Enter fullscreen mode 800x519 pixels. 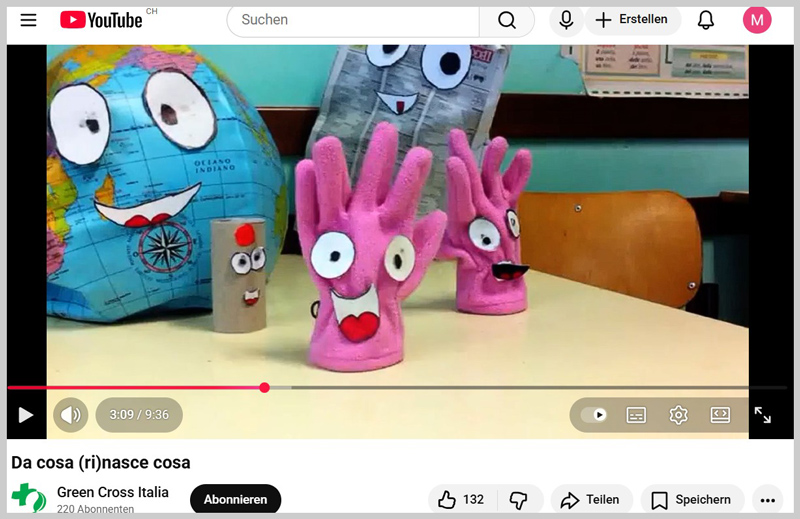pos(762,414)
